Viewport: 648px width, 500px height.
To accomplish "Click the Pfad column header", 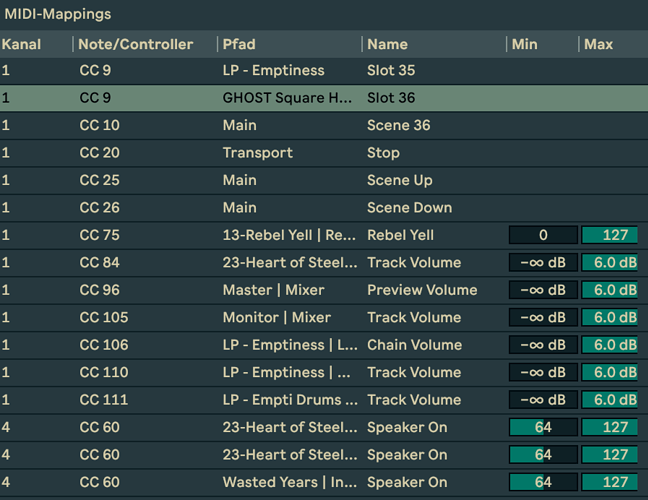I will tap(238, 44).
